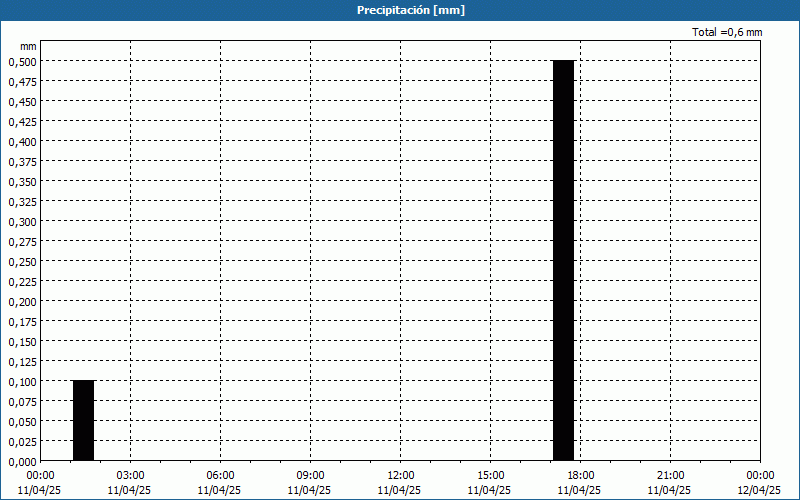This screenshot has width=800, height=500.
Task: Click the 0,450 y-axis label
Action: pos(22,102)
